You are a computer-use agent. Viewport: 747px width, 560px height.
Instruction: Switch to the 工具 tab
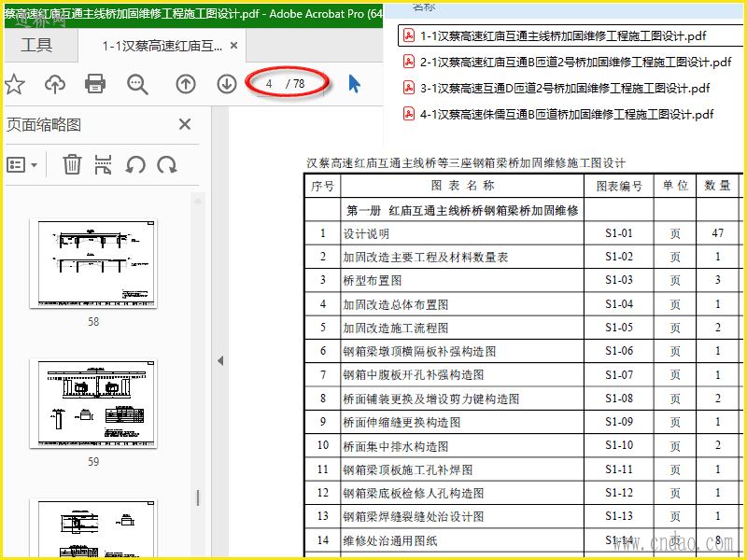pyautogui.click(x=36, y=45)
